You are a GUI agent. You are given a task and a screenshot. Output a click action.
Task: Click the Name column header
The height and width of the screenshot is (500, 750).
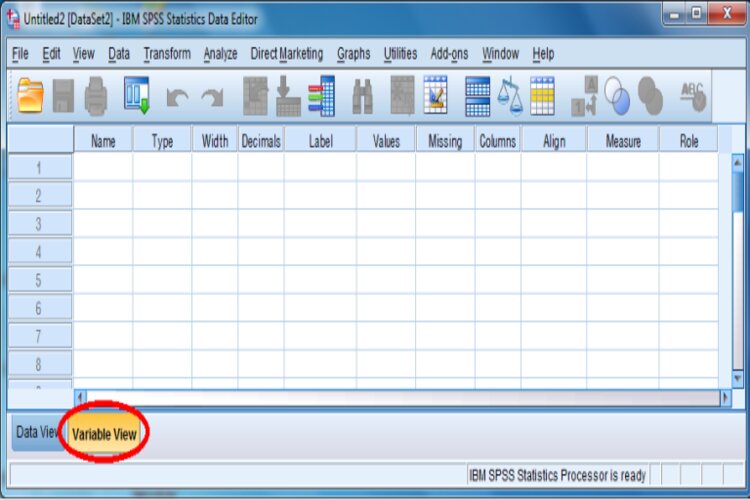(103, 141)
